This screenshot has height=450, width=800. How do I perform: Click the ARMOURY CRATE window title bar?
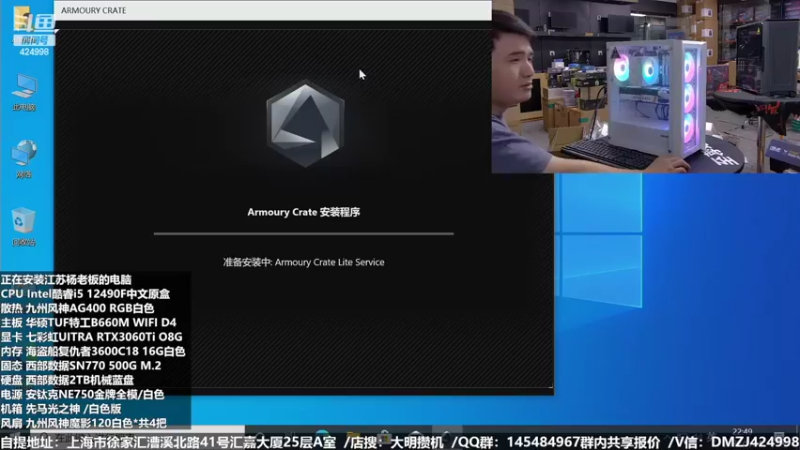pos(273,10)
